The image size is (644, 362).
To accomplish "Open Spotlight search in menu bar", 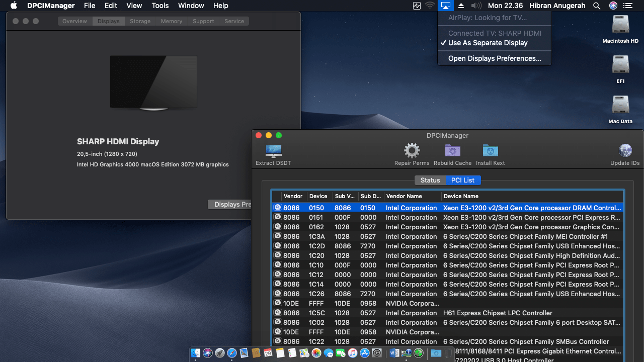I will pos(597,6).
